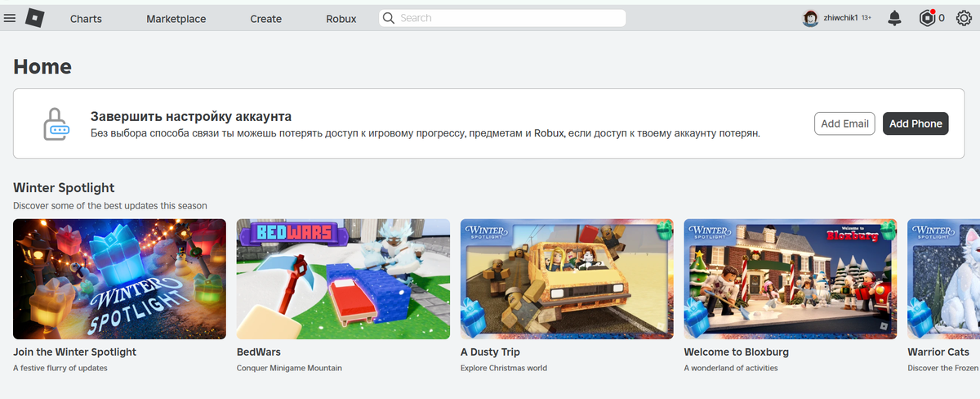Open the Warrior Cats thumbnail
This screenshot has width=980, height=399.
944,279
